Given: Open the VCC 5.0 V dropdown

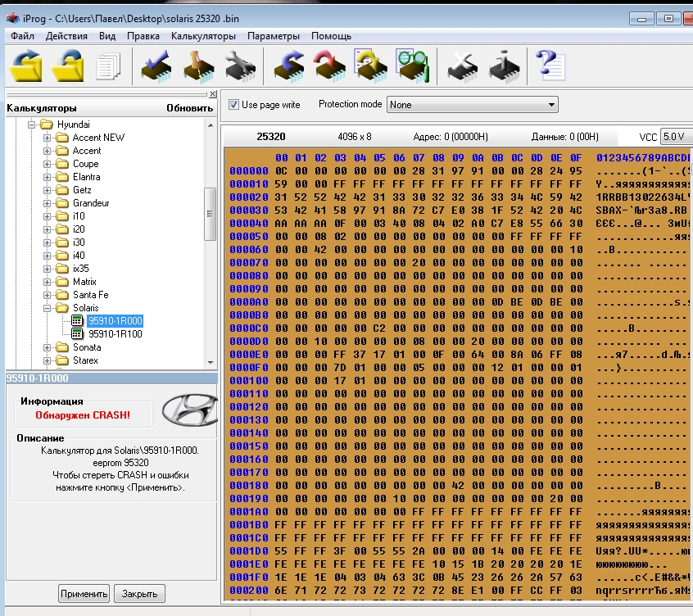Looking at the screenshot, I should point(676,137).
